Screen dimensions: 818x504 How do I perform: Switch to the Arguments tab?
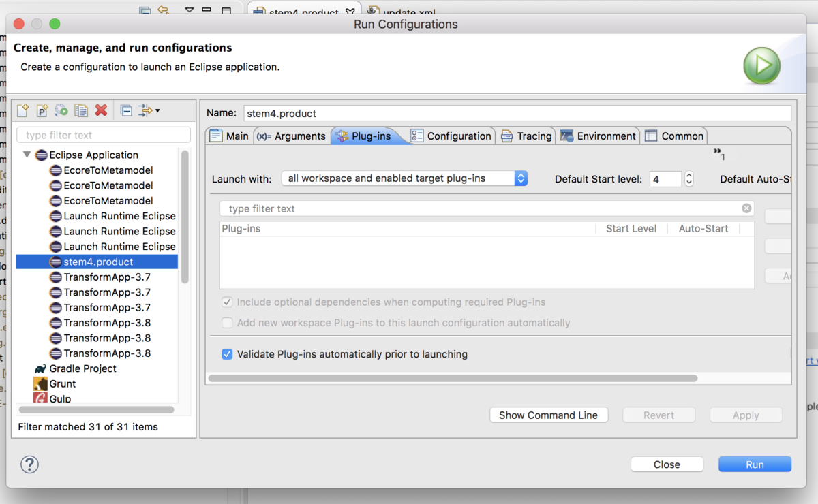coord(292,136)
